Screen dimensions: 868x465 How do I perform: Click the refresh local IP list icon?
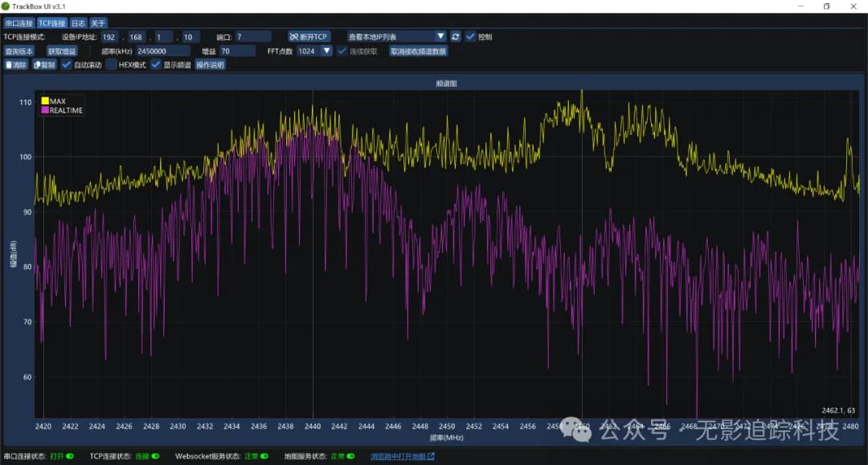(456, 37)
